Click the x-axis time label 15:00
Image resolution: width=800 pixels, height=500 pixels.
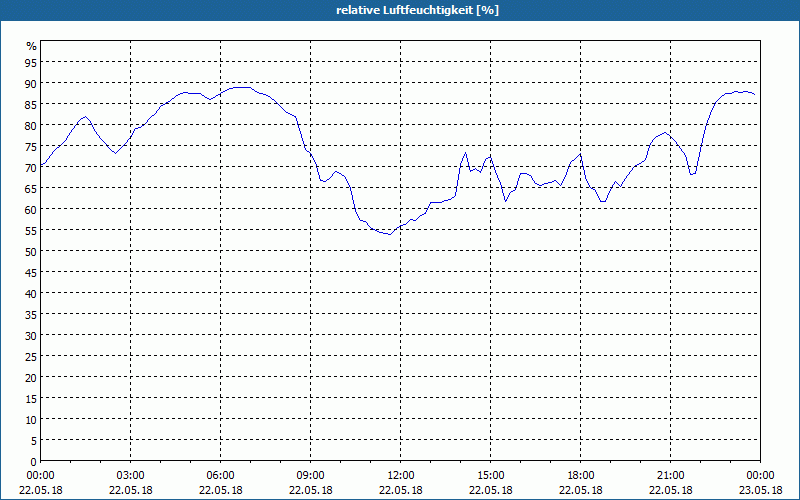(x=490, y=476)
